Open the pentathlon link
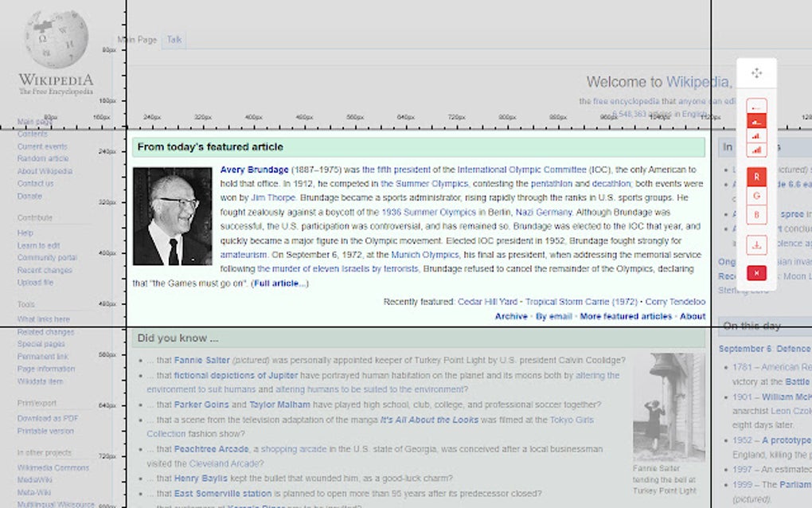Viewport: 812px width, 508px height. coord(552,183)
